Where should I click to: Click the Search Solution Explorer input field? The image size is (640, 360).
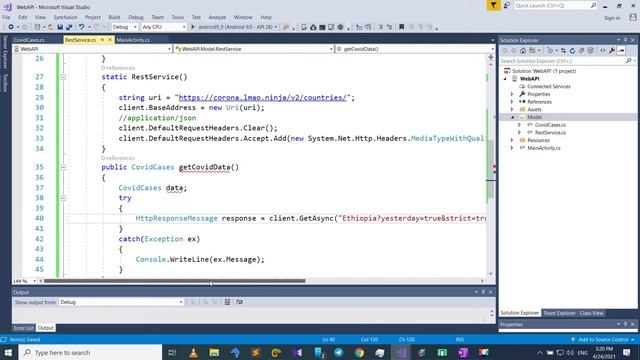point(562,61)
